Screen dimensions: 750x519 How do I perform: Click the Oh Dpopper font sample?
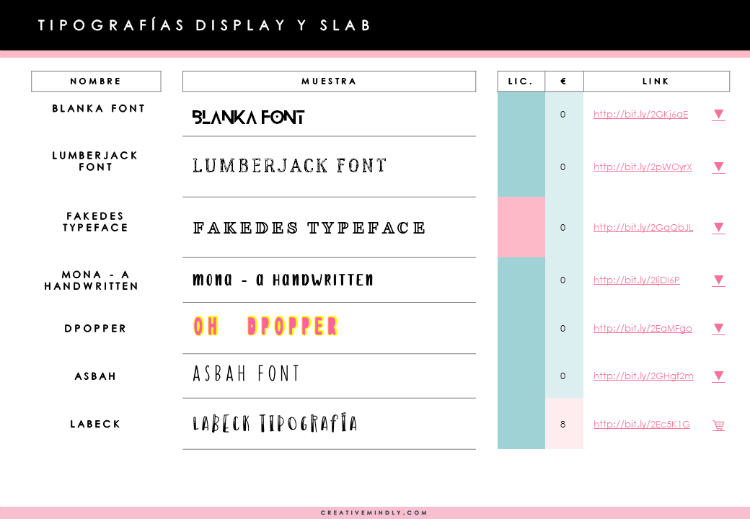pyautogui.click(x=266, y=326)
